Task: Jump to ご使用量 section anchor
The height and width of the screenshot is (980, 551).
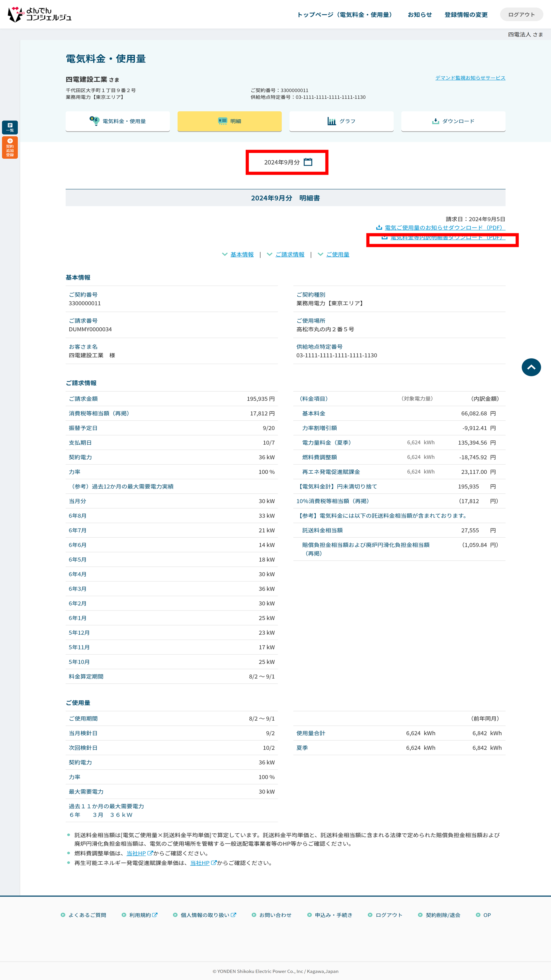Action: 337,254
